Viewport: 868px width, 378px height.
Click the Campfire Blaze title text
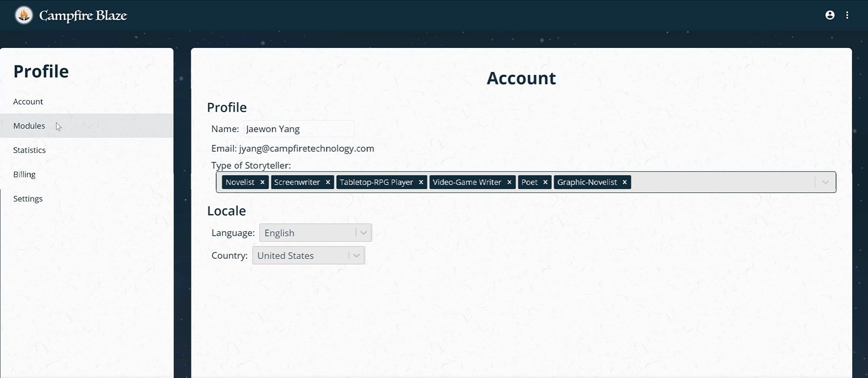tap(83, 16)
